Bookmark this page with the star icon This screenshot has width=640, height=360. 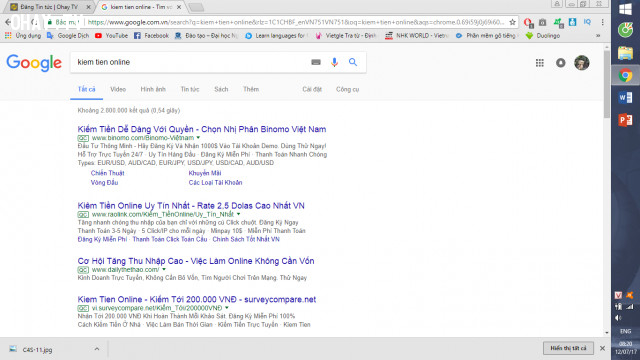point(512,22)
